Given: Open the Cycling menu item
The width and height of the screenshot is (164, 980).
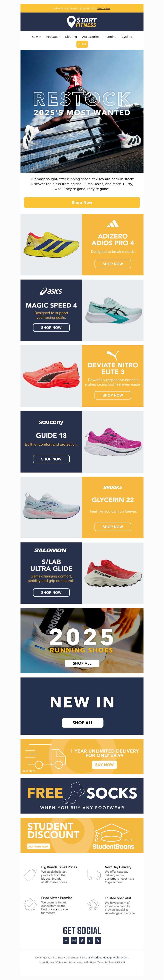Looking at the screenshot, I should (127, 37).
